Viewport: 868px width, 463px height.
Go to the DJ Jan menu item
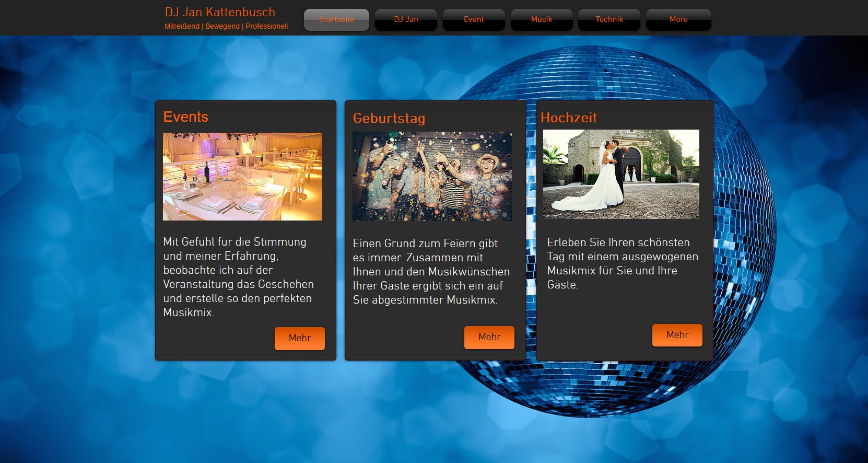tap(406, 19)
